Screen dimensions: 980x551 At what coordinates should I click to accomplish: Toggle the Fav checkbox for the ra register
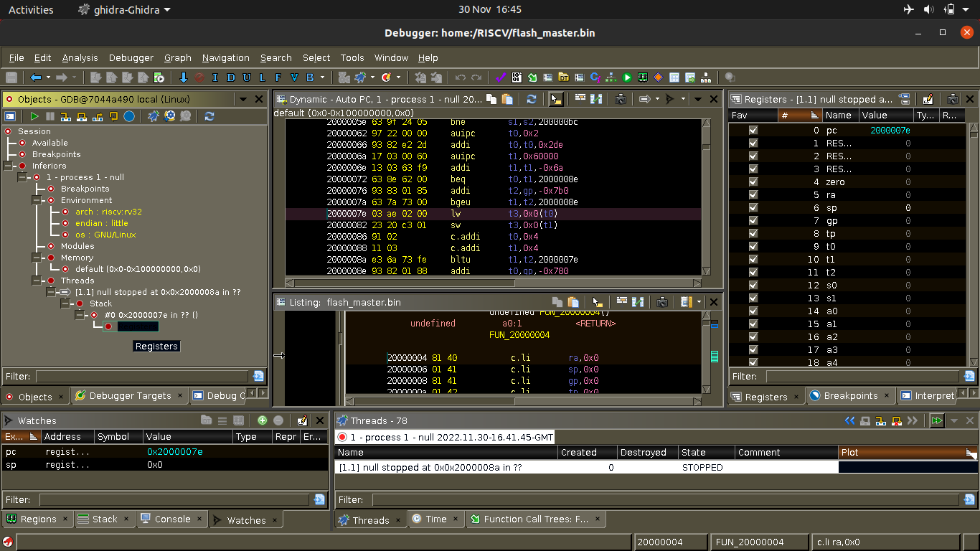[753, 194]
